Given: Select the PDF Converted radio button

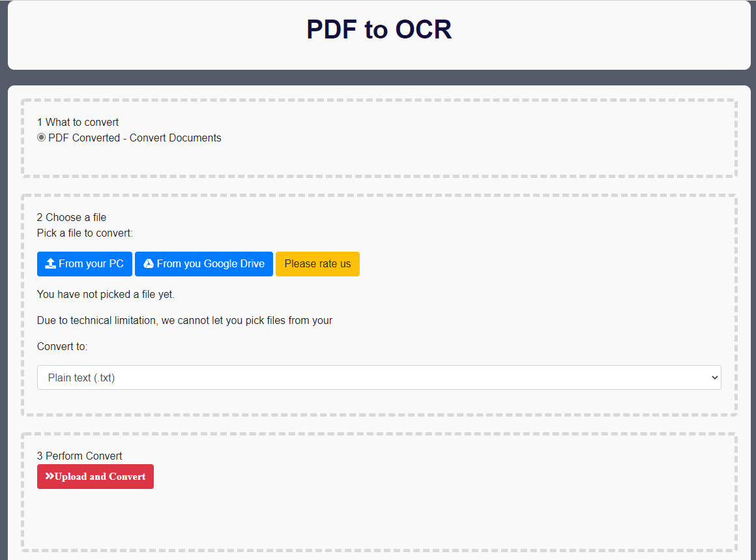Looking at the screenshot, I should [x=42, y=138].
